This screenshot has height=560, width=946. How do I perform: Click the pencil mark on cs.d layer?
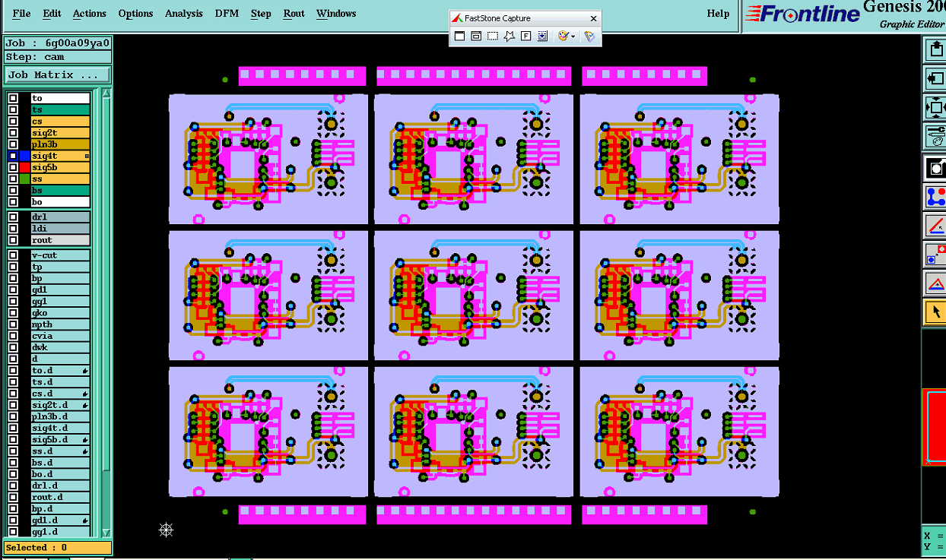coord(86,394)
